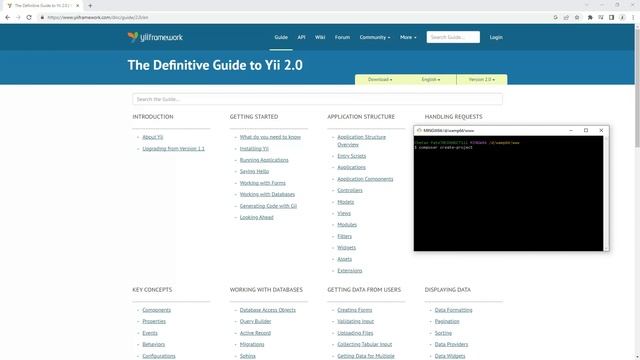Open the English language dropdown
This screenshot has width=640, height=360.
point(431,80)
